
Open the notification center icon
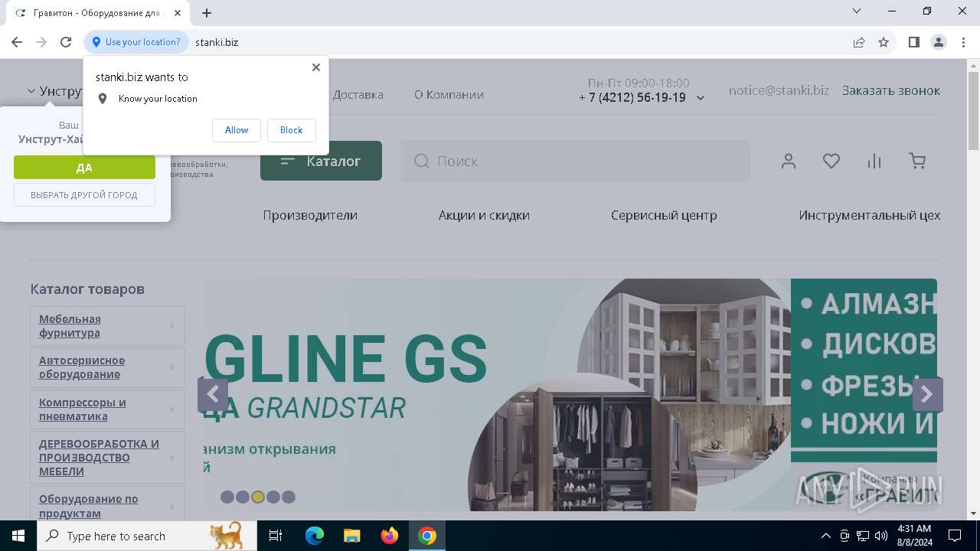955,536
